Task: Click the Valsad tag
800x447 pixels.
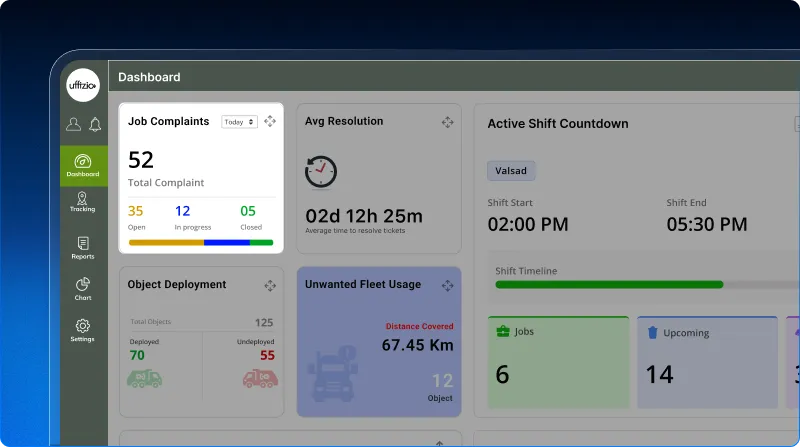Action: click(511, 171)
